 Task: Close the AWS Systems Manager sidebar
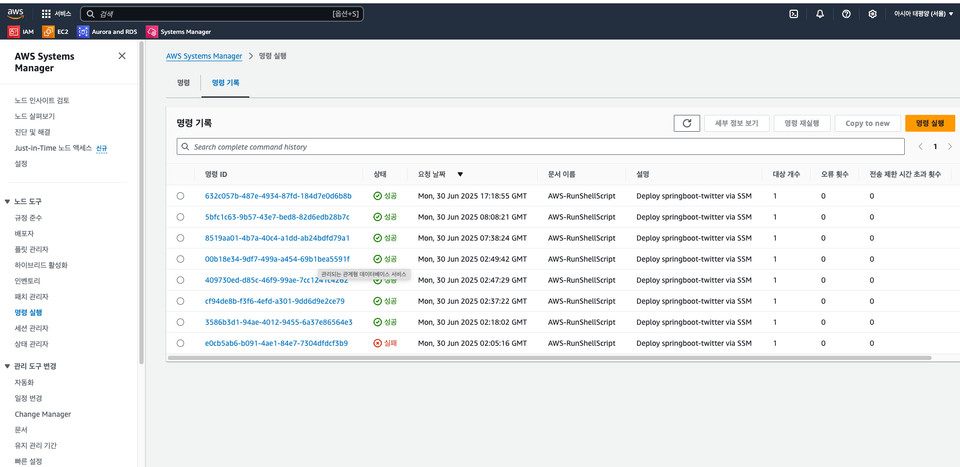click(122, 56)
